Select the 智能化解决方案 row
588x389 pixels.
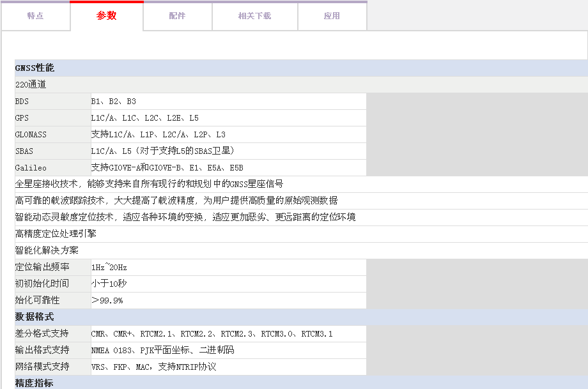coord(47,250)
